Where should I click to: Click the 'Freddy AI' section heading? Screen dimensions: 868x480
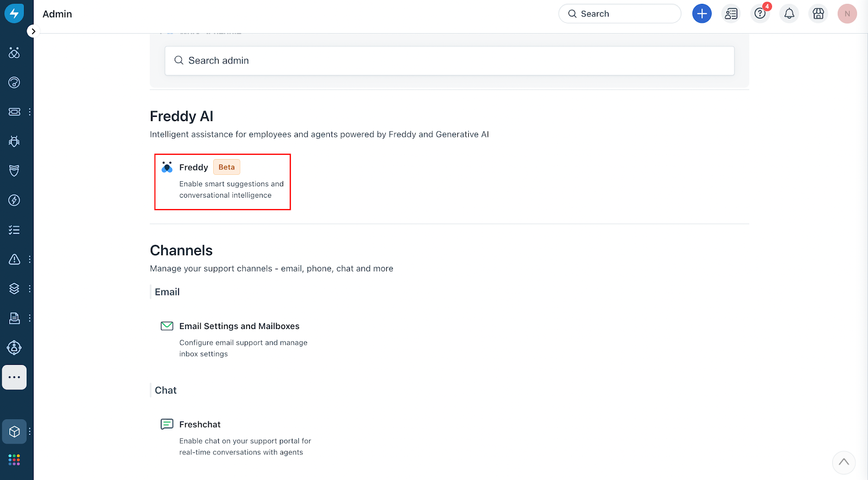point(181,116)
